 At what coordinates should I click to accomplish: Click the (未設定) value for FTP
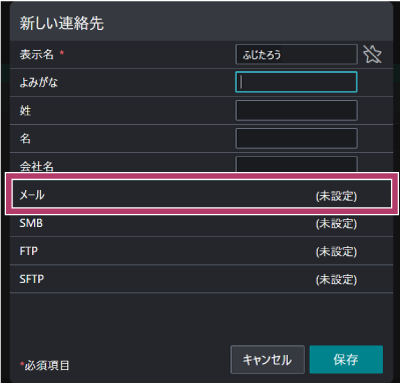coord(336,252)
